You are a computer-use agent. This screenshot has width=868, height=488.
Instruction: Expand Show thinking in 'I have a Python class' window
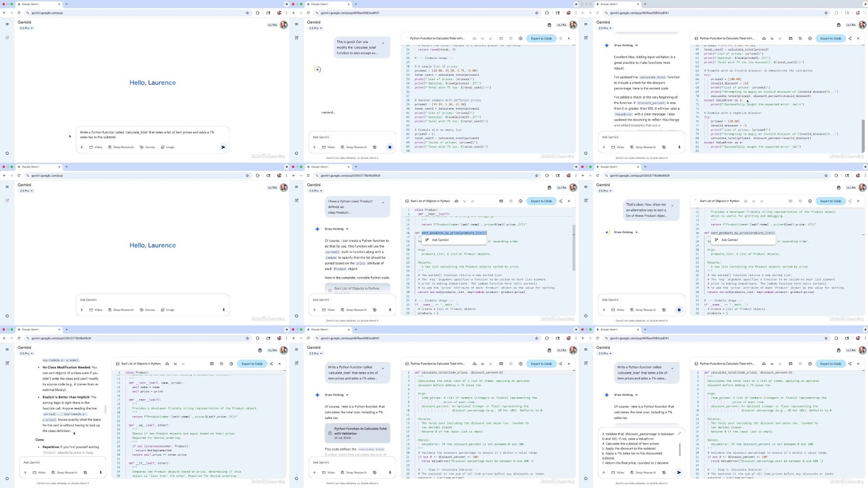coord(337,229)
